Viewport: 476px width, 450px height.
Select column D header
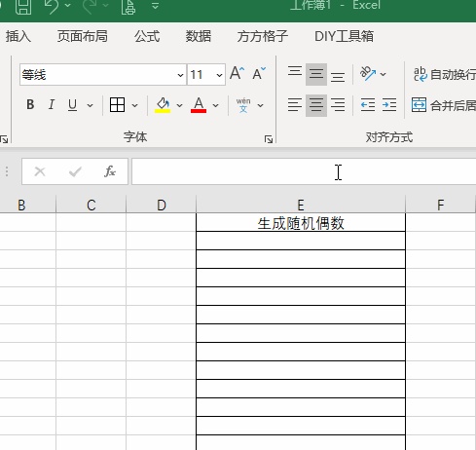[x=162, y=206]
